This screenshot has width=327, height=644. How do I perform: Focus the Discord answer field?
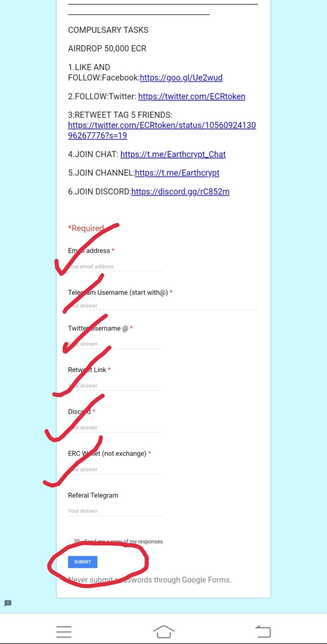115,428
